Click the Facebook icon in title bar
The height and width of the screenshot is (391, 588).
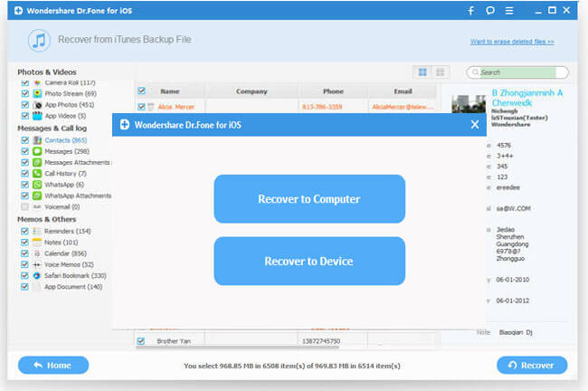(x=471, y=11)
